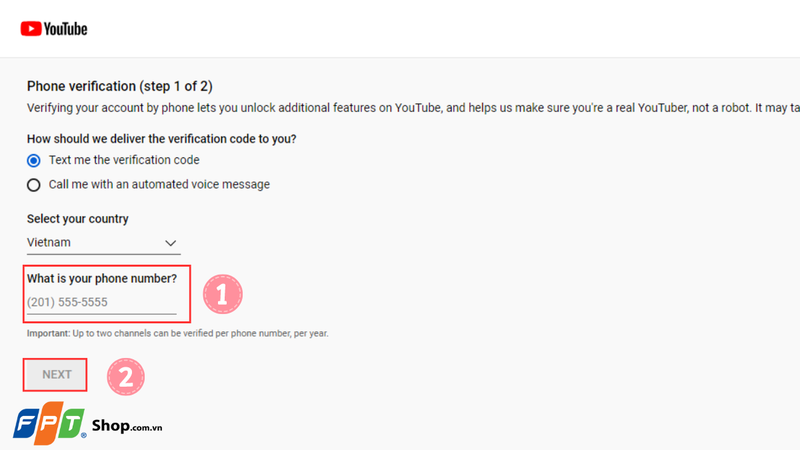This screenshot has height=450, width=800.
Task: Click the 'Important' note about two channels
Action: pyautogui.click(x=177, y=333)
